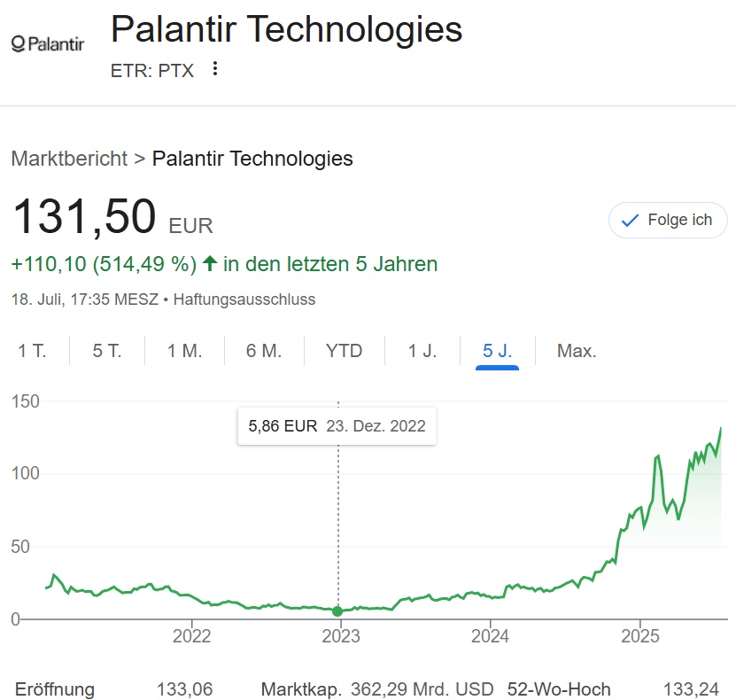The image size is (736, 700).
Task: Select the 6 M. time range
Action: point(264,351)
